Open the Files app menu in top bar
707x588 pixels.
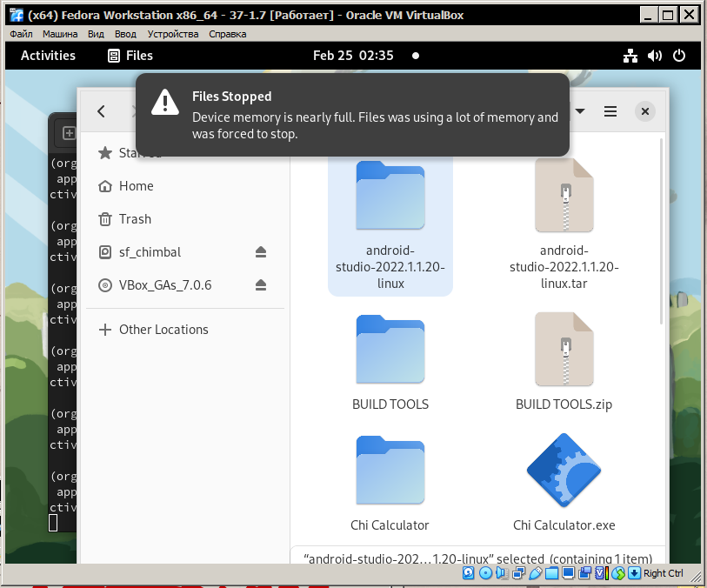130,56
